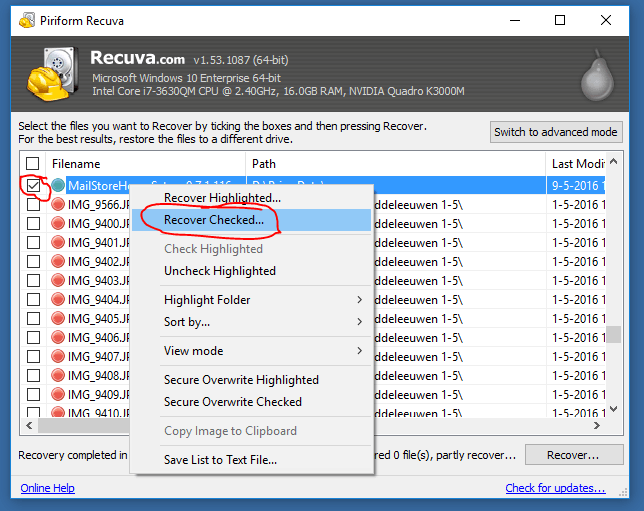The width and height of the screenshot is (644, 511).
Task: Tick the checkbox for IMG_9405
Action: click(x=33, y=318)
